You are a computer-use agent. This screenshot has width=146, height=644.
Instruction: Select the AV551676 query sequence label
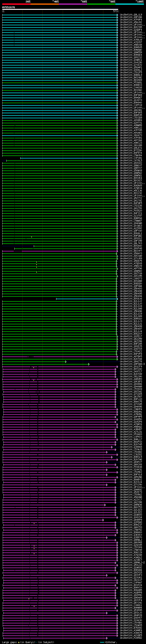tap(8, 8)
